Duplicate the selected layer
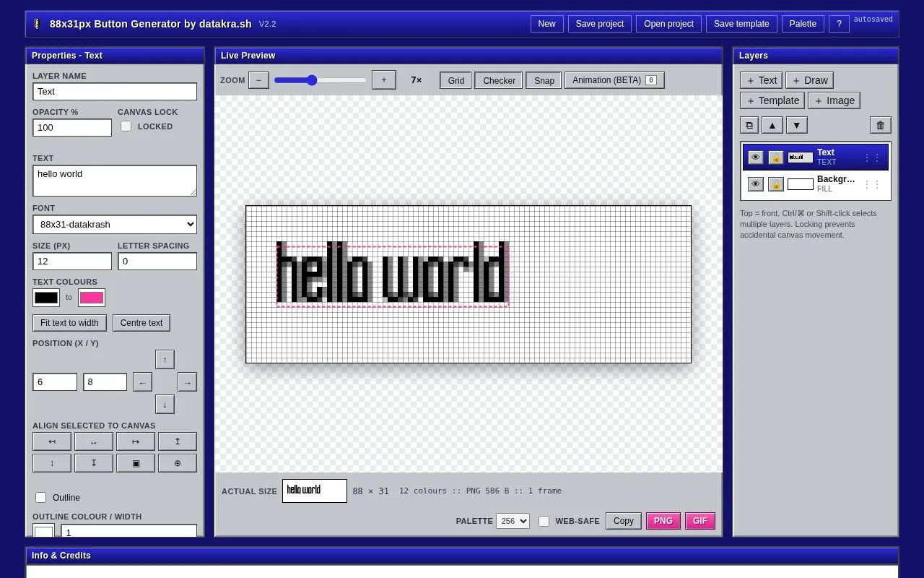 (x=749, y=125)
